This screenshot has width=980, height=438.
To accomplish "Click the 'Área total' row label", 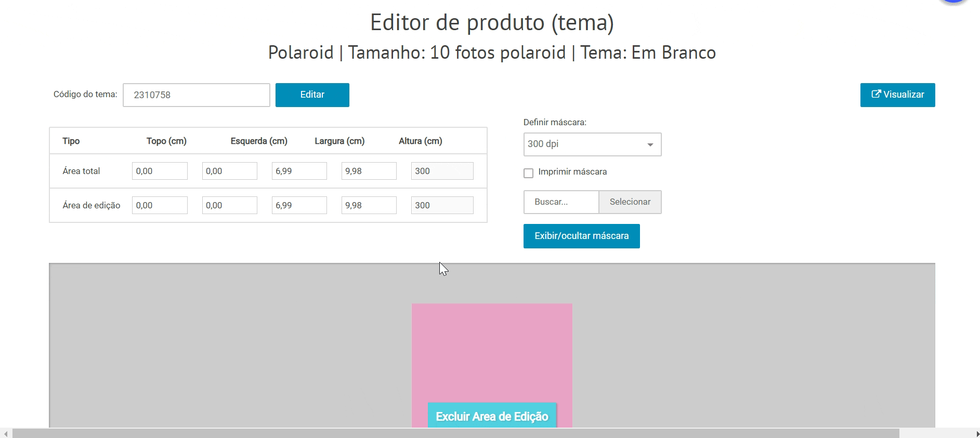I will (x=81, y=171).
